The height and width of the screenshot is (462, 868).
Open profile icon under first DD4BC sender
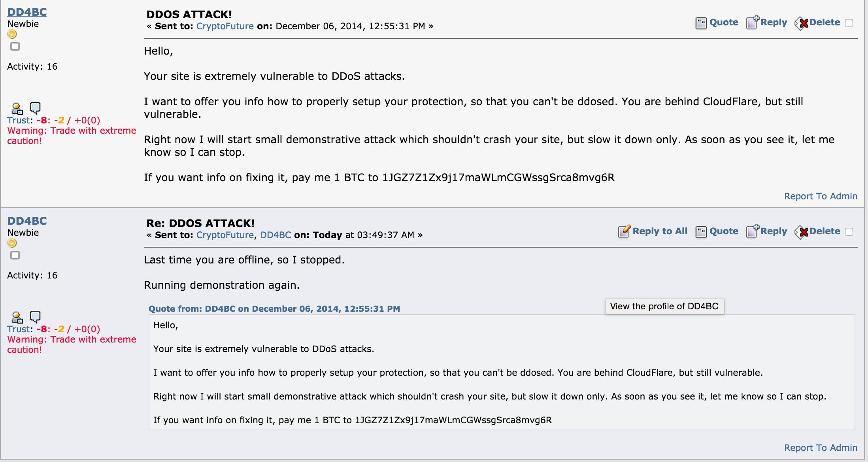[x=17, y=108]
